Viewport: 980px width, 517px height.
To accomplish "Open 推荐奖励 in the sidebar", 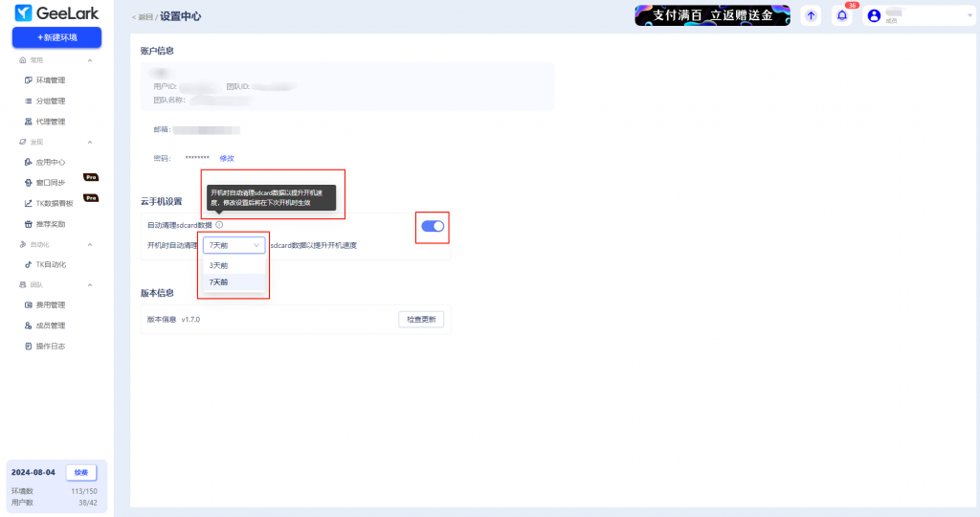I will 50,224.
